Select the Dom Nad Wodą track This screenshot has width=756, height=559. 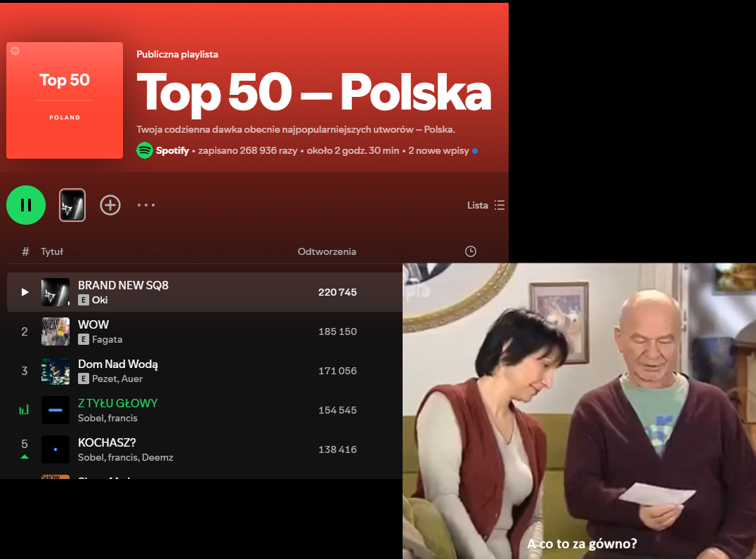[117, 364]
